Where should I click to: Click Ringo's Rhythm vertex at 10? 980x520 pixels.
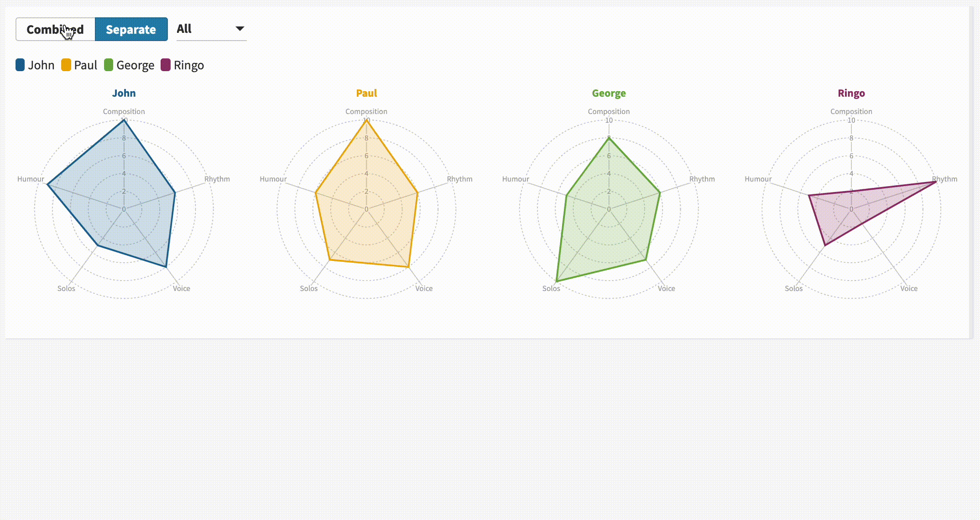pos(935,182)
